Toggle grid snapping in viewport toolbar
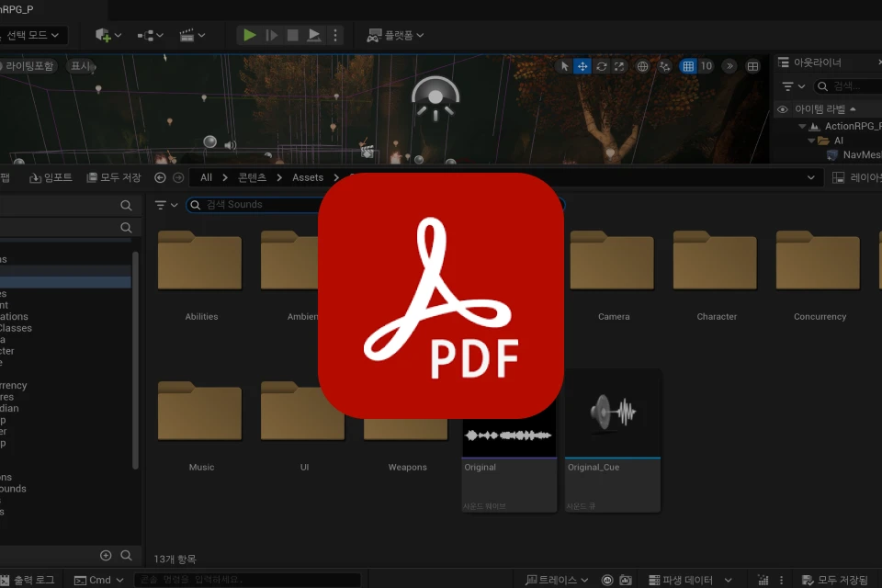Viewport: 882px width, 588px height. [x=688, y=66]
